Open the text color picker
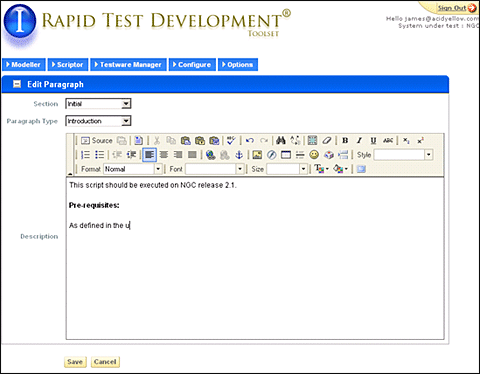 coord(321,169)
